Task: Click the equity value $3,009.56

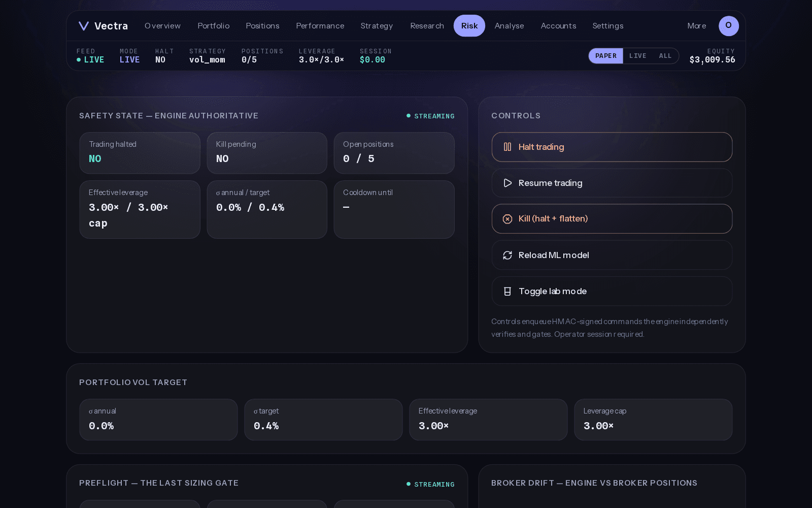Action: click(x=712, y=60)
